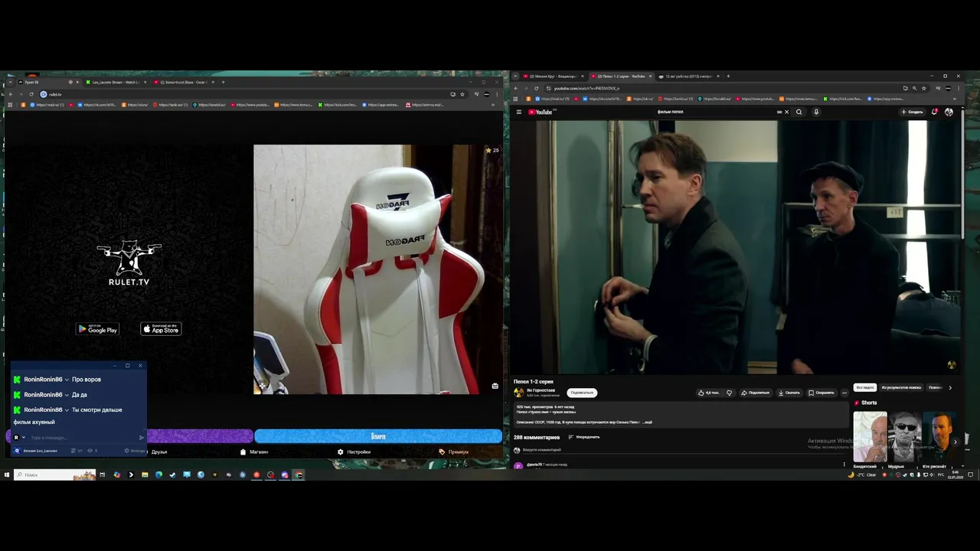
Task: Like the Пепел 1-2 серия video
Action: 709,393
